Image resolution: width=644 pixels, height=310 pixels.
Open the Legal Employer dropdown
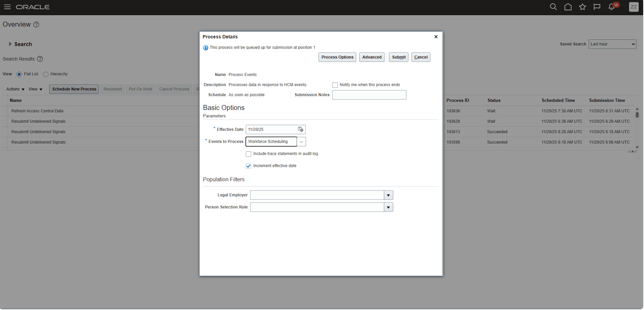tap(388, 195)
